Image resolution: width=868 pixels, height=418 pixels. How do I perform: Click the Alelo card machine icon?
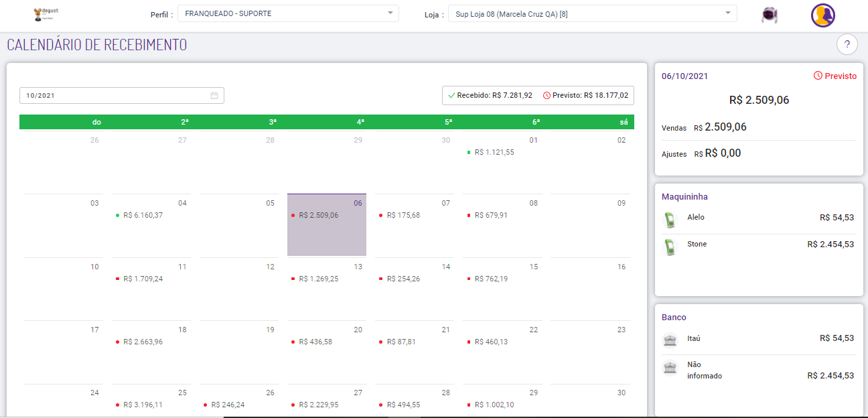tap(669, 220)
